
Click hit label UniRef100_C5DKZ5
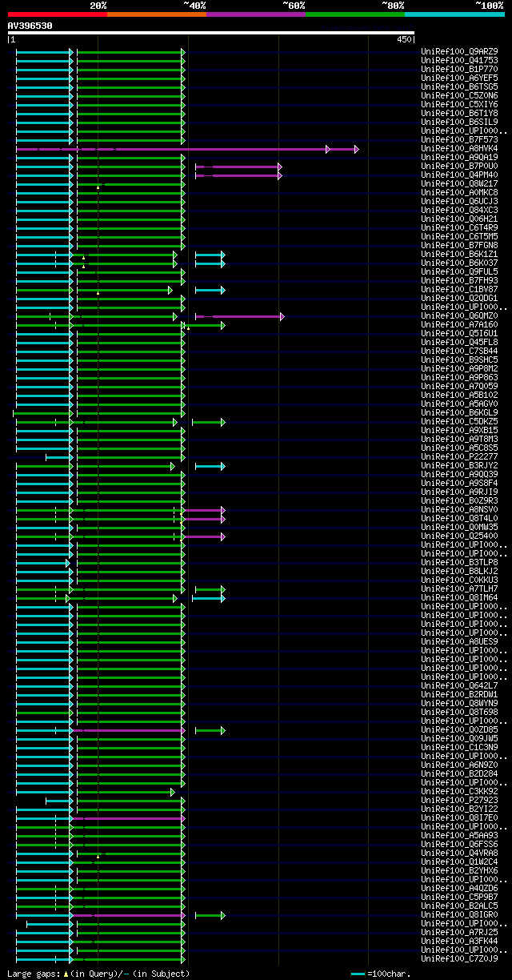459,422
